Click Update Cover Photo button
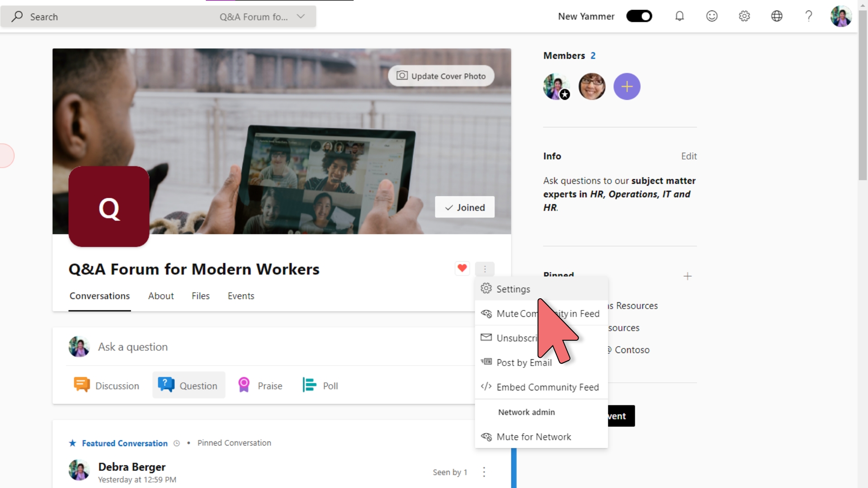Screen dimensions: 868x488 tap(441, 76)
